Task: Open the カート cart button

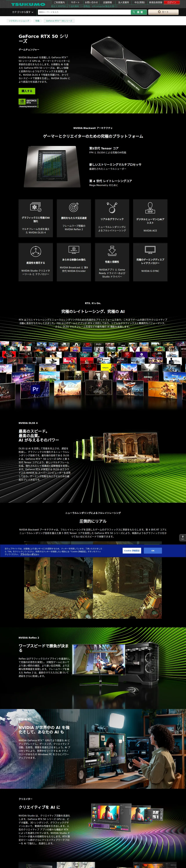Action: (163, 12)
